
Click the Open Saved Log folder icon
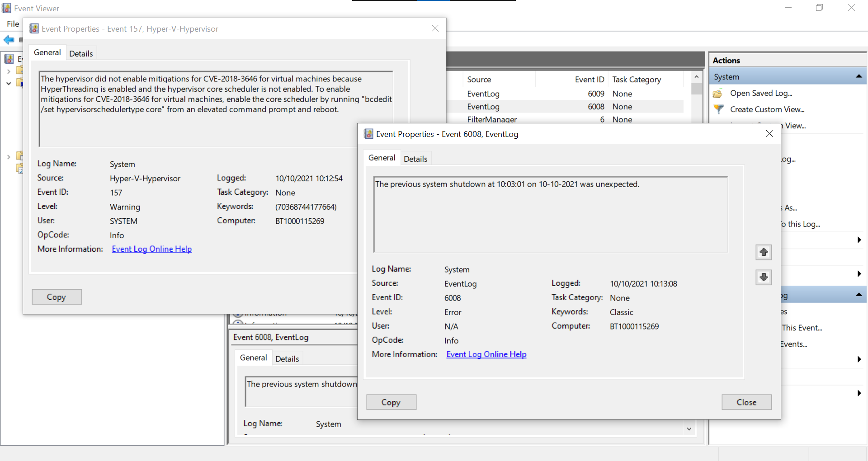coord(719,93)
